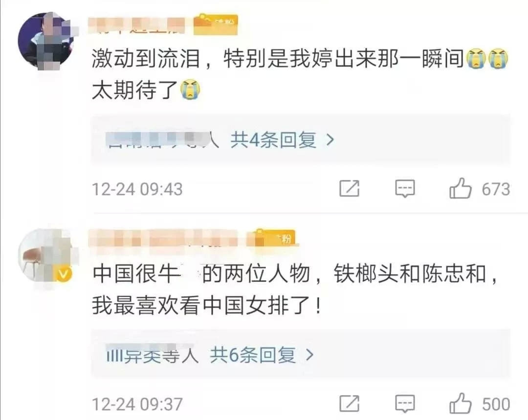Expand 共6条回复 replies
Image resolution: width=528 pixels, height=420 pixels.
[x=253, y=354]
